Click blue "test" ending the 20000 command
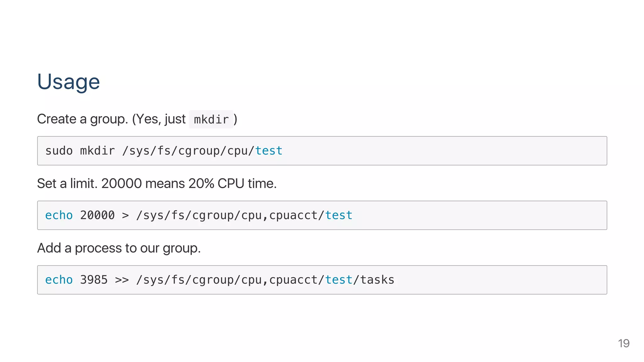 (x=338, y=215)
